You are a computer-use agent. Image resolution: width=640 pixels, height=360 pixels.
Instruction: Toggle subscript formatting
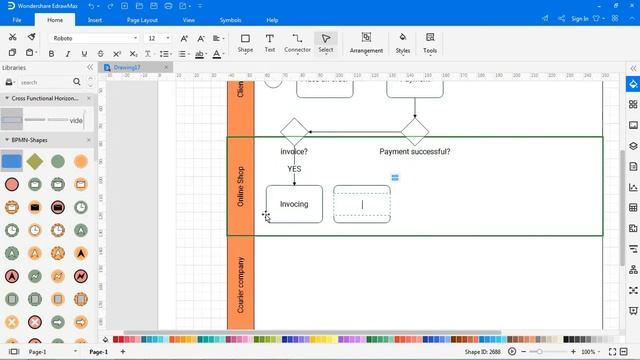(133, 54)
